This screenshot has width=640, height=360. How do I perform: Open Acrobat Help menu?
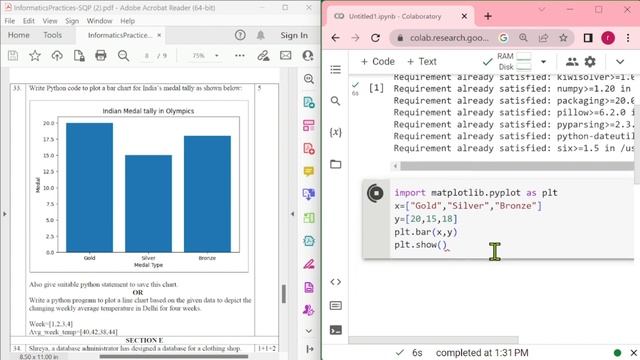127,21
